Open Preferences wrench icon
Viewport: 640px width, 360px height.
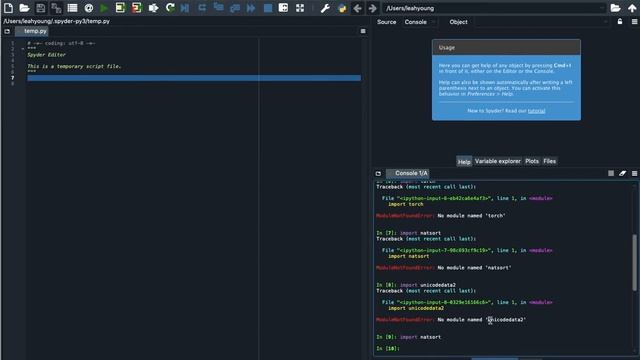pos(325,8)
